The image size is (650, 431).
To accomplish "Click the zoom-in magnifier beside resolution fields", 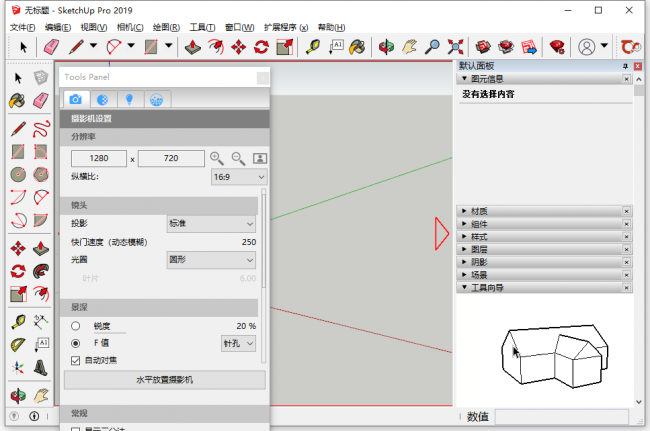I will pyautogui.click(x=217, y=158).
